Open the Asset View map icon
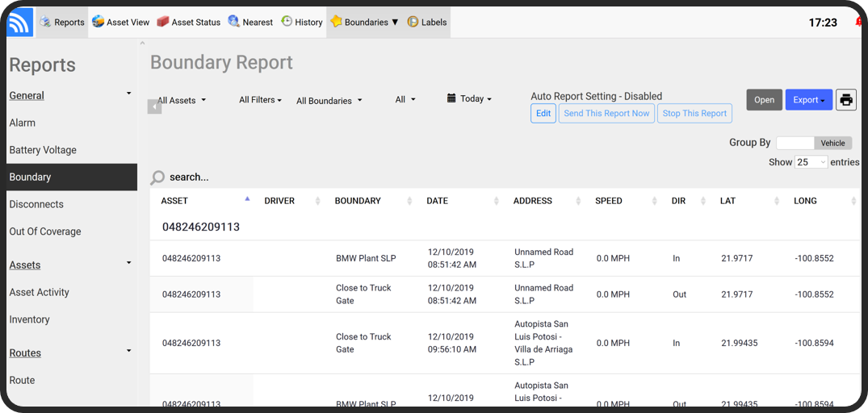This screenshot has width=868, height=413. [99, 22]
